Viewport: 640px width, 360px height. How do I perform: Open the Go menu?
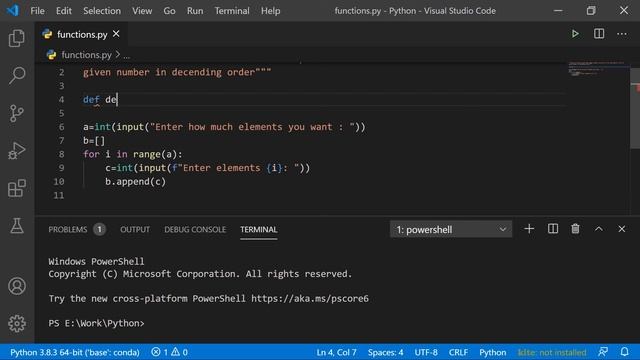(169, 11)
